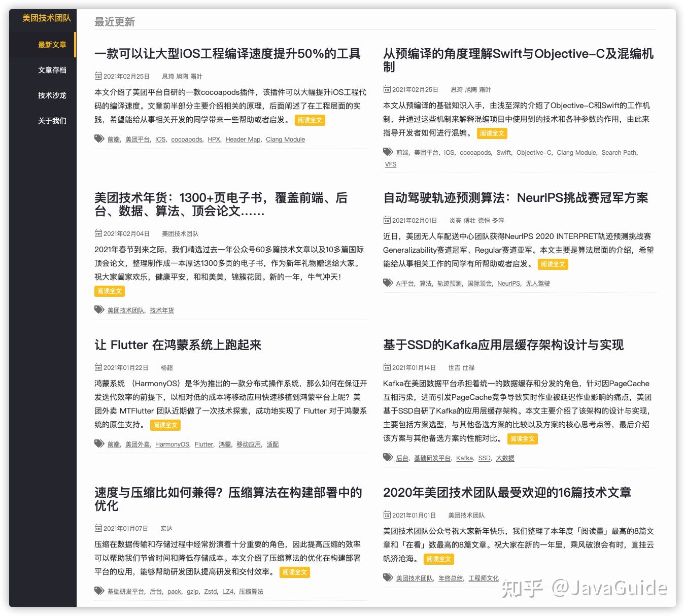Screen dimensions: 685x616
Task: Open 文章存档 in the sidebar
Action: click(43, 70)
